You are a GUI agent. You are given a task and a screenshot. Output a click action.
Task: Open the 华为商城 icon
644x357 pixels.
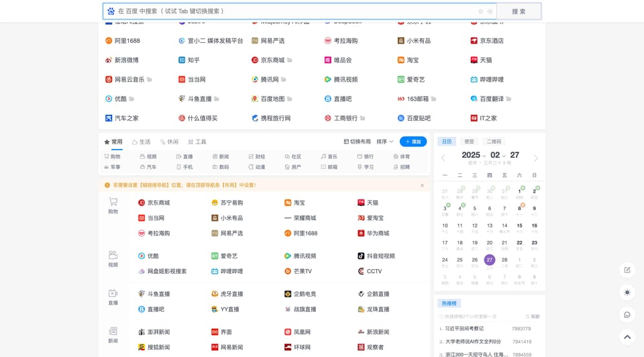point(361,234)
